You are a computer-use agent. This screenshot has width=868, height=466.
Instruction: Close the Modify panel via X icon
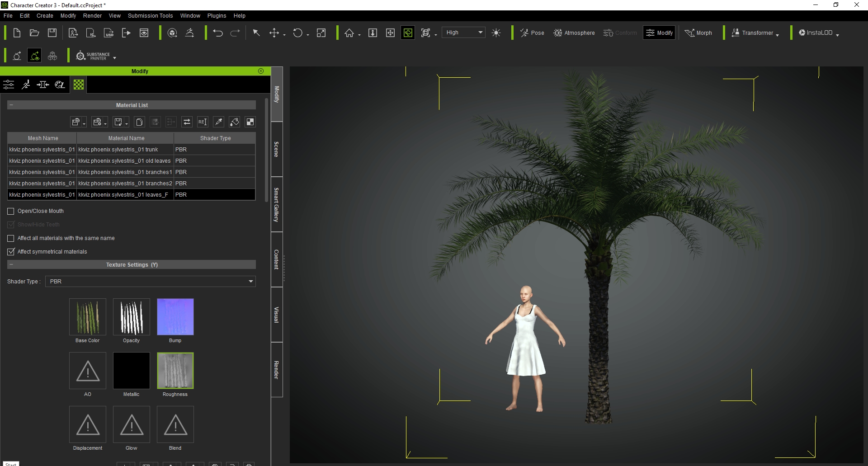pos(261,71)
